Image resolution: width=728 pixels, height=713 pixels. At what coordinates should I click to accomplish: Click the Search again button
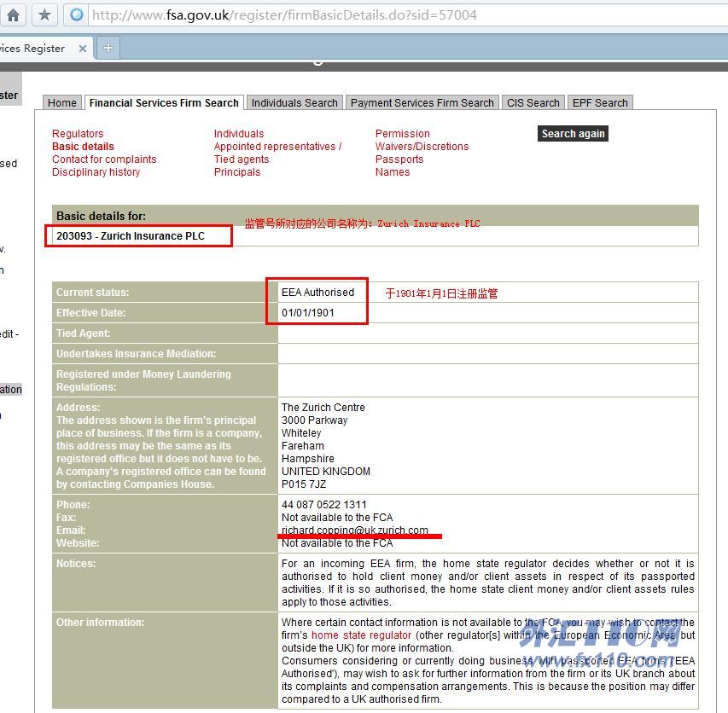[x=573, y=134]
